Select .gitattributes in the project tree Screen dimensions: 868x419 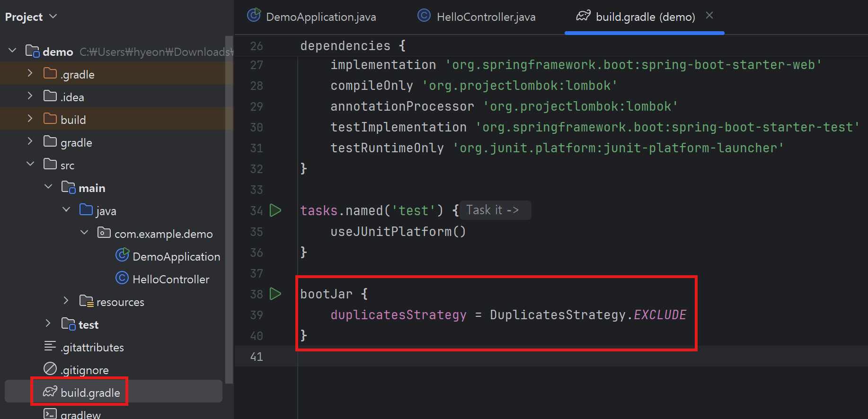[92, 347]
